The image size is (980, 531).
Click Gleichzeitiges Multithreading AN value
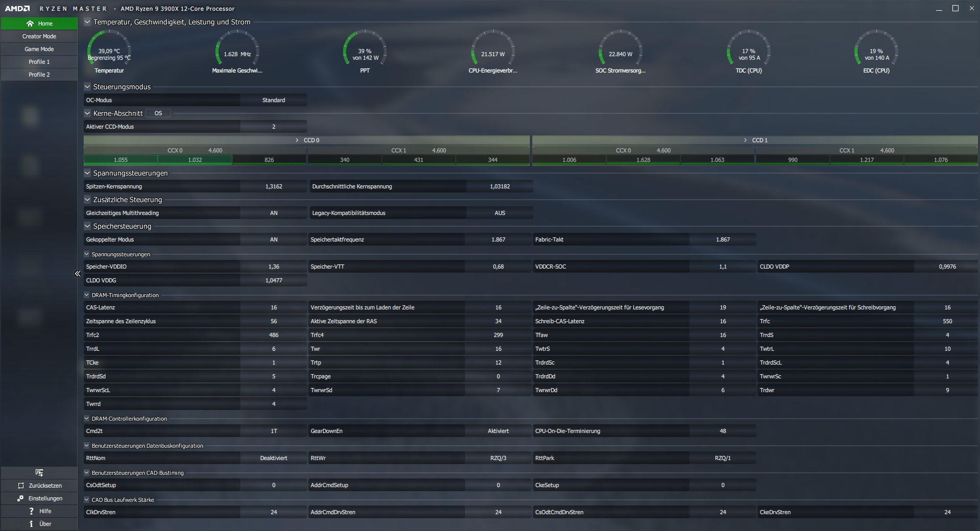coord(274,213)
